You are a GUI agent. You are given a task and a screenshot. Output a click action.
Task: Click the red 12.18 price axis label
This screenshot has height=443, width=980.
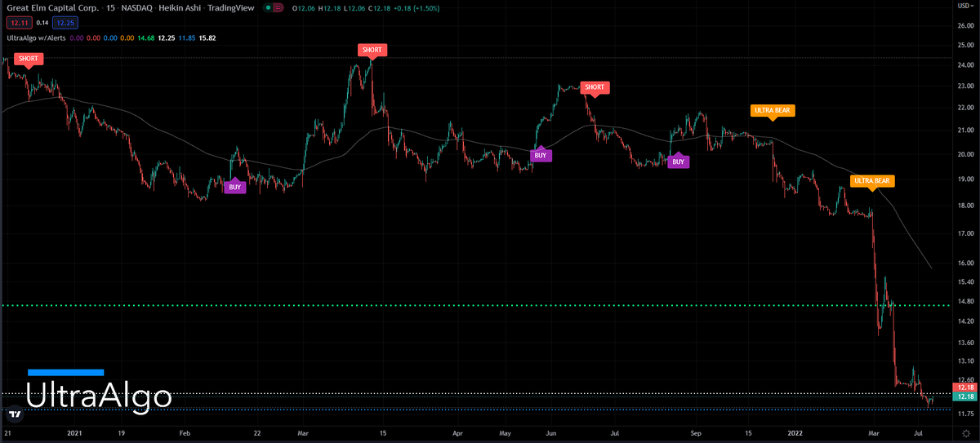point(964,388)
